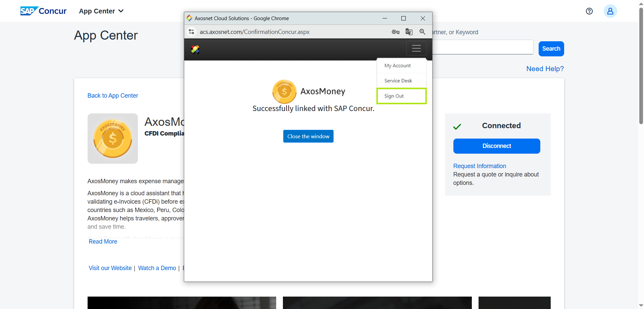Click the Axosnet colorful logo in header
Image resolution: width=644 pixels, height=309 pixels.
[195, 50]
